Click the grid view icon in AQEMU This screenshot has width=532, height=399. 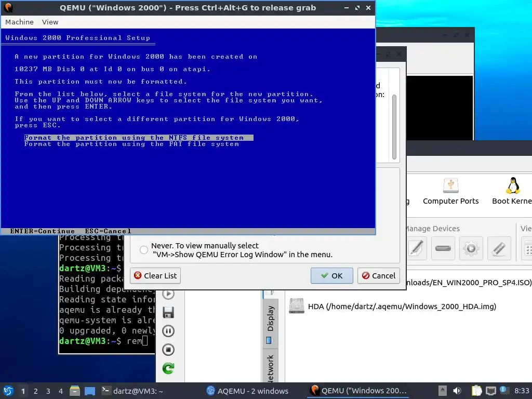click(528, 249)
